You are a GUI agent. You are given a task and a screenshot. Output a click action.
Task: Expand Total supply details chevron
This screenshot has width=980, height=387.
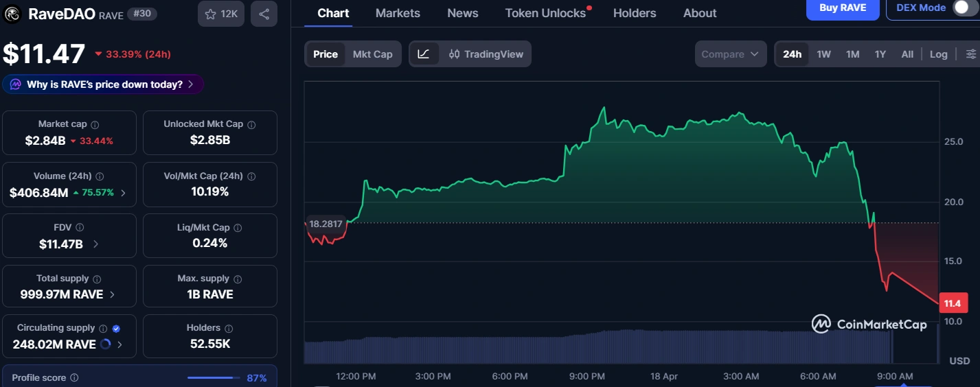pyautogui.click(x=113, y=294)
